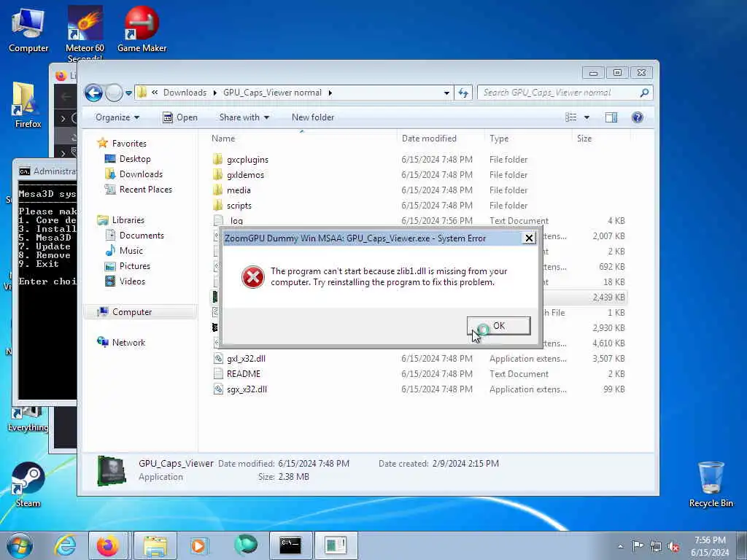Viewport: 747px width, 560px height.
Task: Click the muted volume tray icon
Action: [673, 546]
